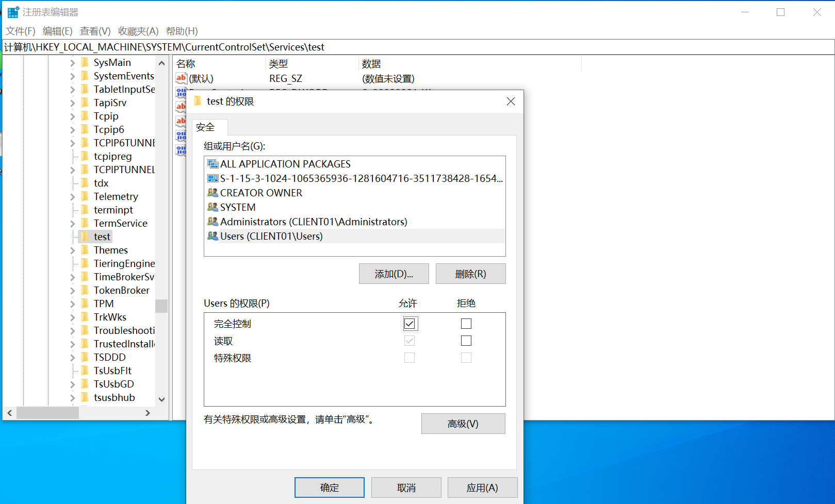Check the Deny box for 读取
Image resolution: width=835 pixels, height=504 pixels.
[x=466, y=341]
